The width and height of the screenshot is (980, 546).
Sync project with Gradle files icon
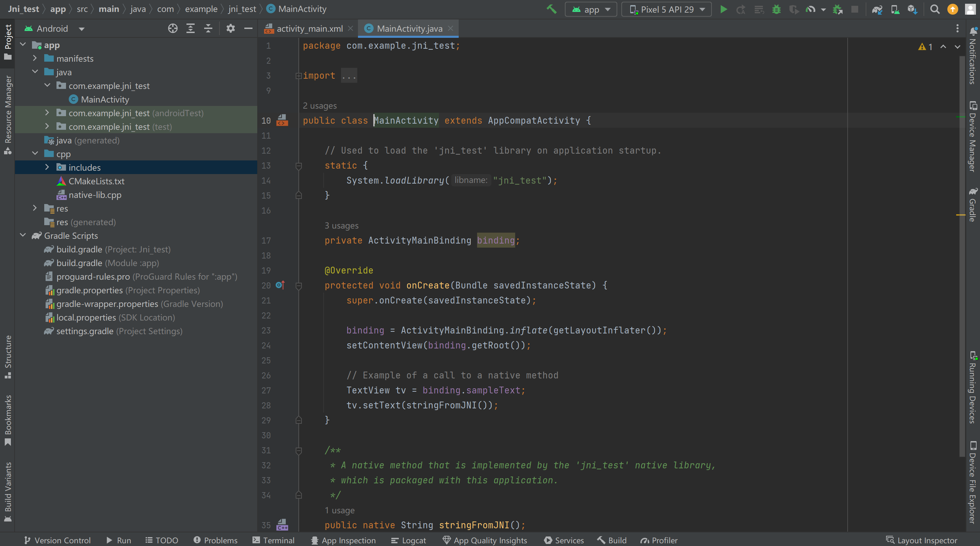877,9
